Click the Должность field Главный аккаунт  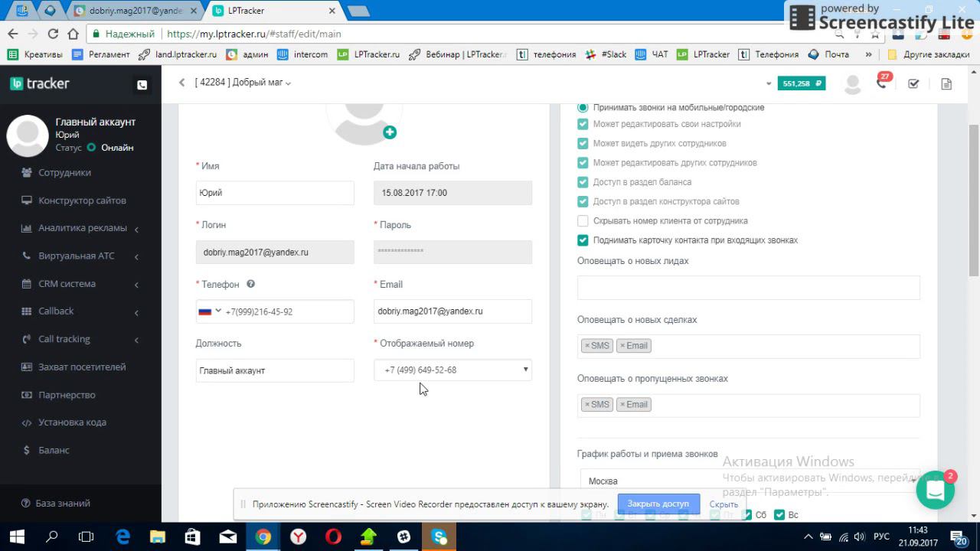point(275,370)
